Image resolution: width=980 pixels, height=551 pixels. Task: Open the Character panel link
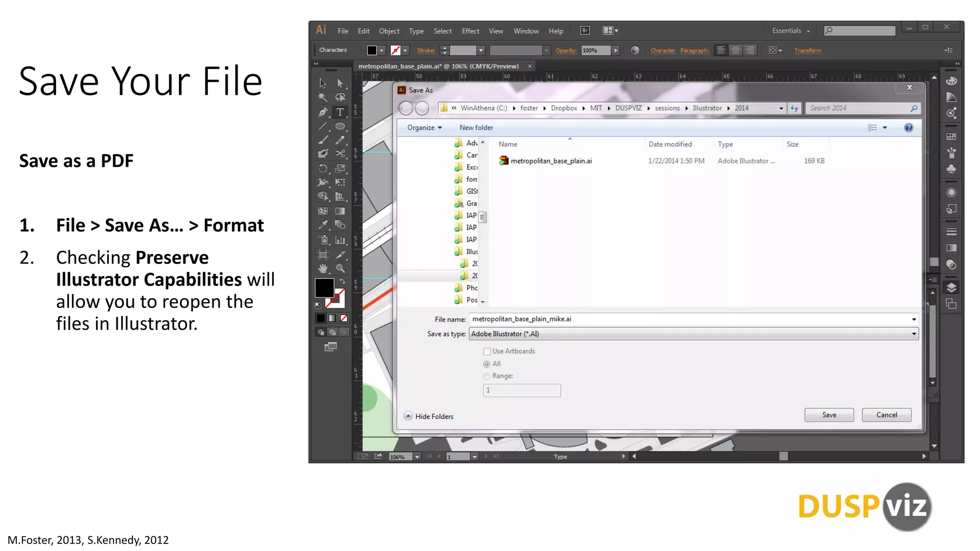click(662, 50)
